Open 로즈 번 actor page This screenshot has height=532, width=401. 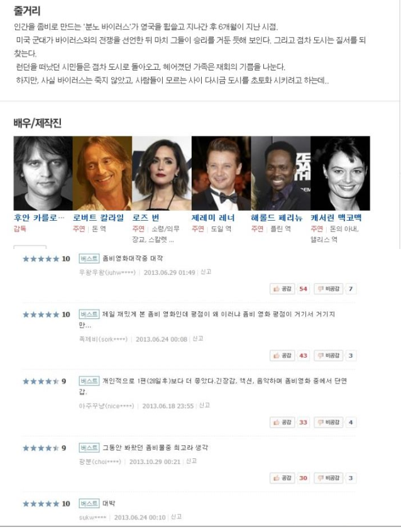[x=146, y=218]
